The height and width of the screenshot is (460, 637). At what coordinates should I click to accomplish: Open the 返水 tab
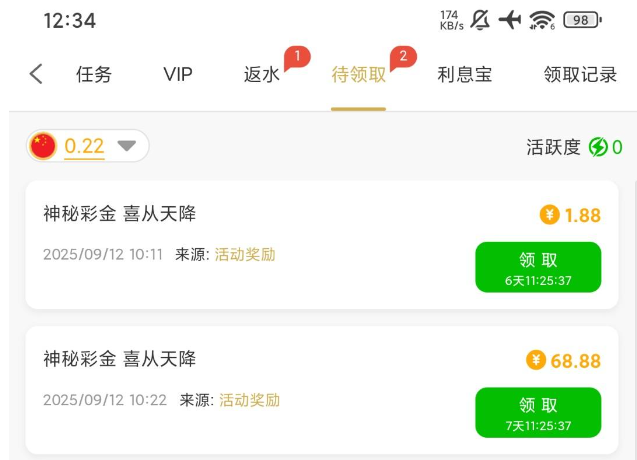coord(262,75)
